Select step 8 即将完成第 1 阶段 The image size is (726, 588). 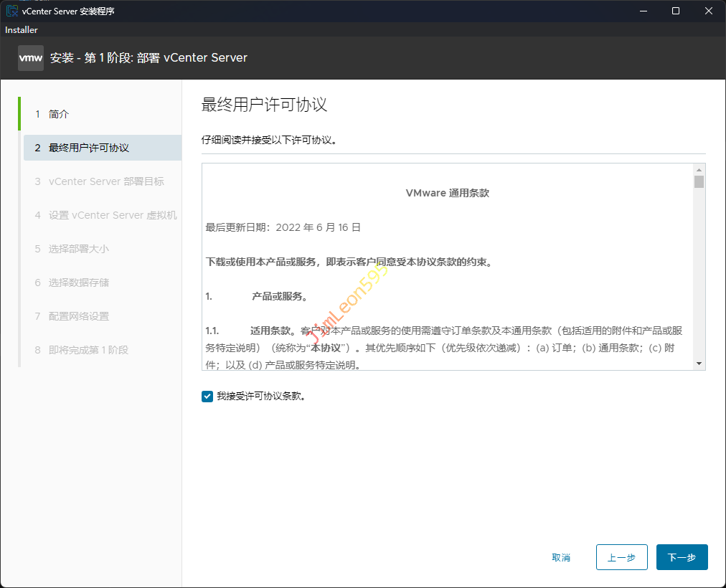point(88,350)
